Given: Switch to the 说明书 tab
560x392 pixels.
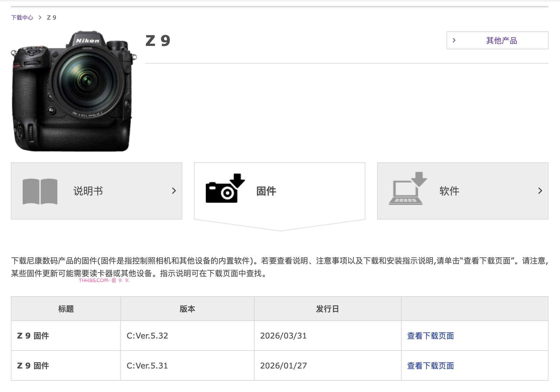Looking at the screenshot, I should (97, 191).
